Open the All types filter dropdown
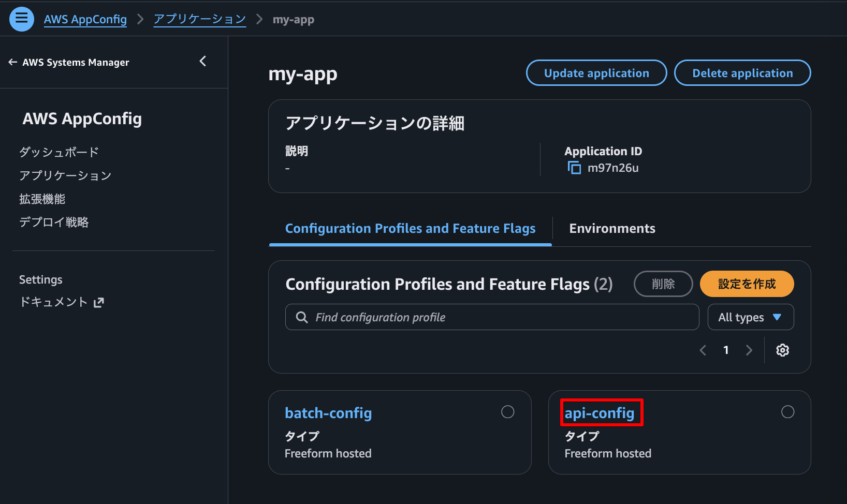This screenshot has width=847, height=504. coord(750,317)
